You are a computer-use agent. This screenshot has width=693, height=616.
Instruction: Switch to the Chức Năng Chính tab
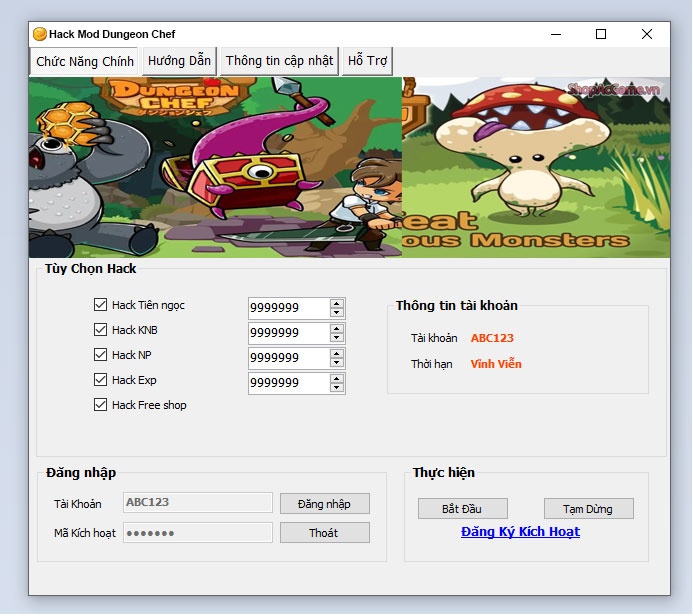coord(84,61)
